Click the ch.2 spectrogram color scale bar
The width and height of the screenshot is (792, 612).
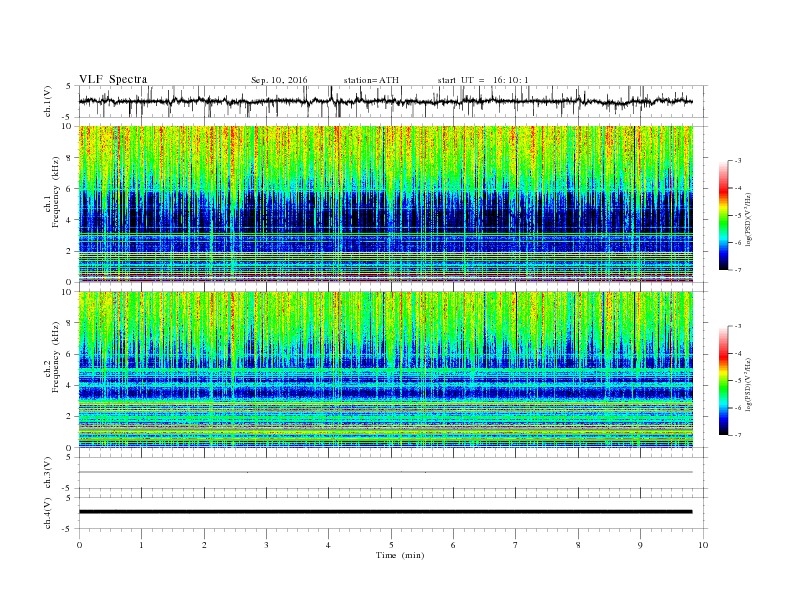point(723,381)
